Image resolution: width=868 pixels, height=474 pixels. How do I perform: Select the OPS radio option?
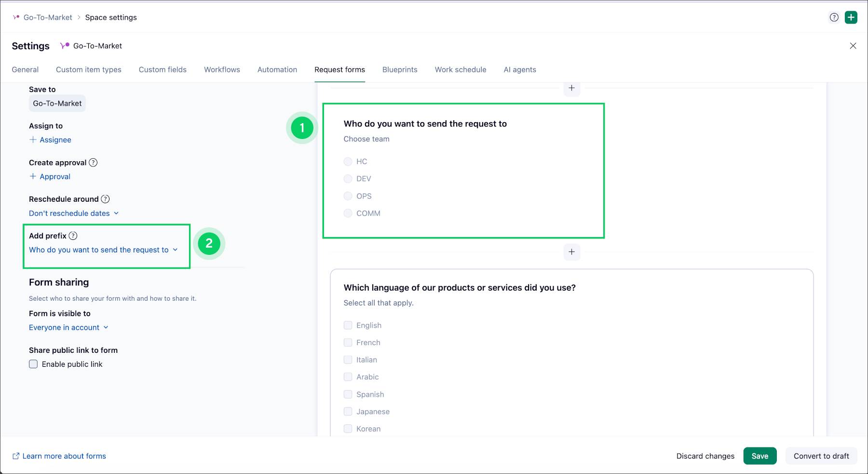point(348,196)
